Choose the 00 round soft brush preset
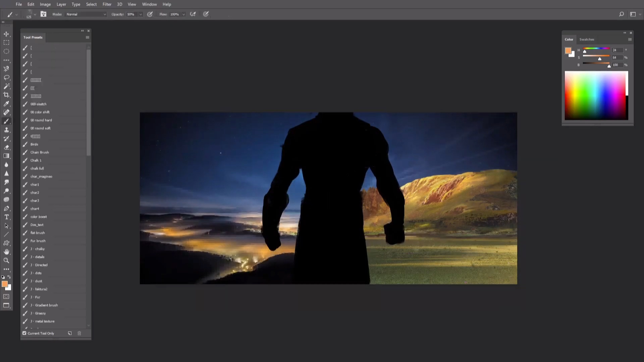 click(x=41, y=128)
